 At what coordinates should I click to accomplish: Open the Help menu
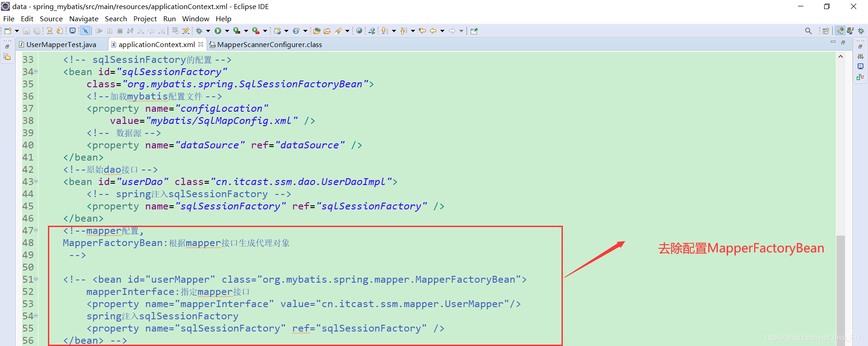[223, 19]
